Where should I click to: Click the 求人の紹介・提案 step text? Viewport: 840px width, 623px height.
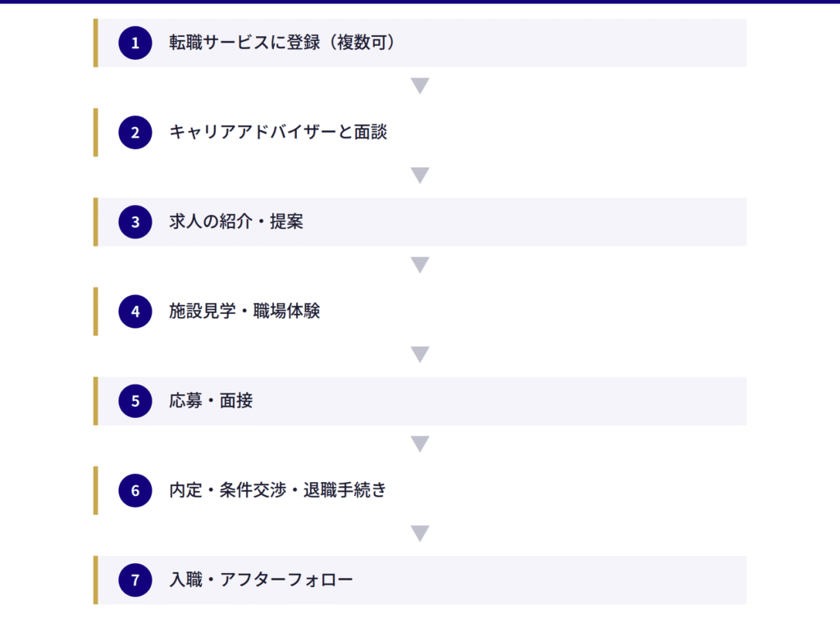coord(236,221)
